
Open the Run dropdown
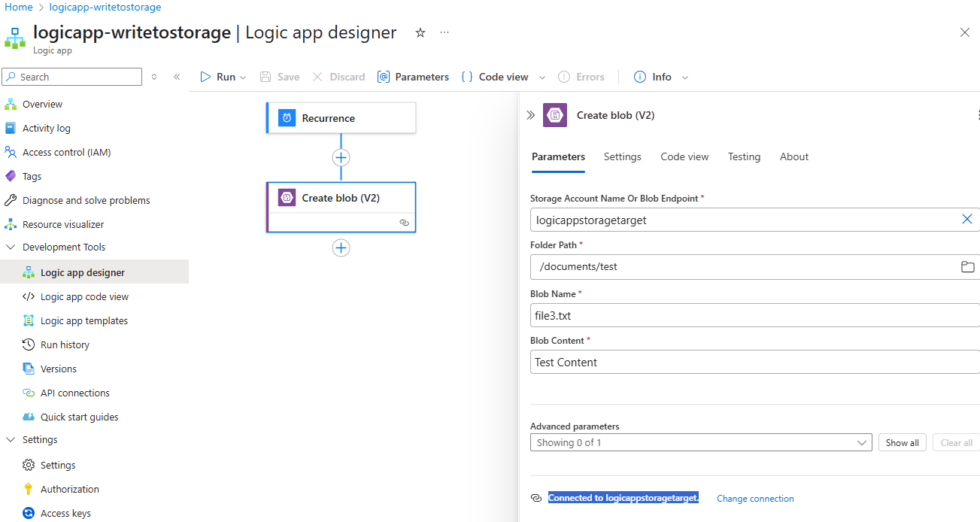click(223, 77)
